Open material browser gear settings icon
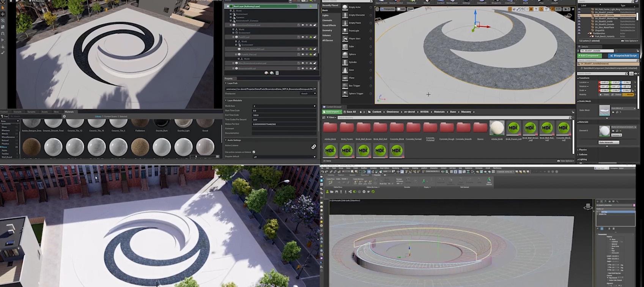644x287 pixels. (64, 116)
